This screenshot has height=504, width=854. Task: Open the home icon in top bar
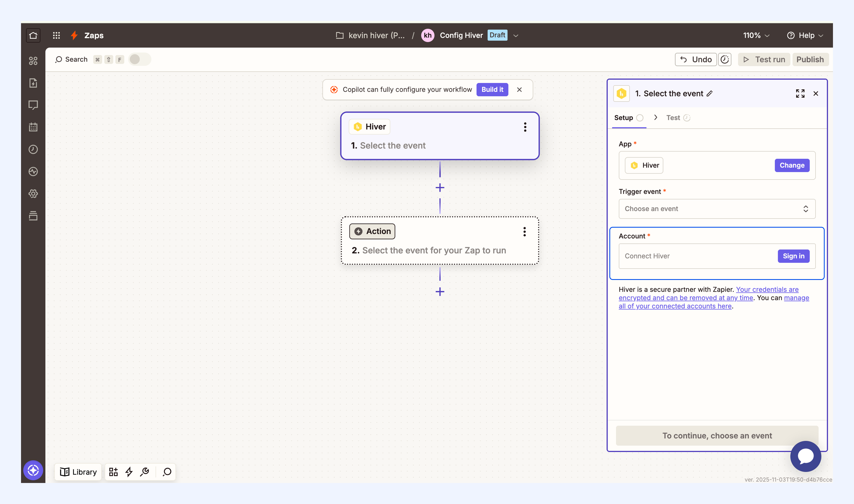(x=33, y=35)
